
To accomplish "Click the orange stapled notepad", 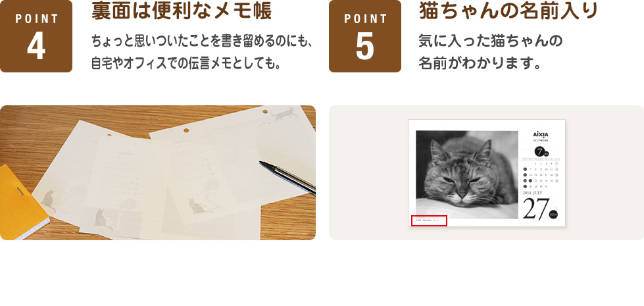I will (x=24, y=202).
